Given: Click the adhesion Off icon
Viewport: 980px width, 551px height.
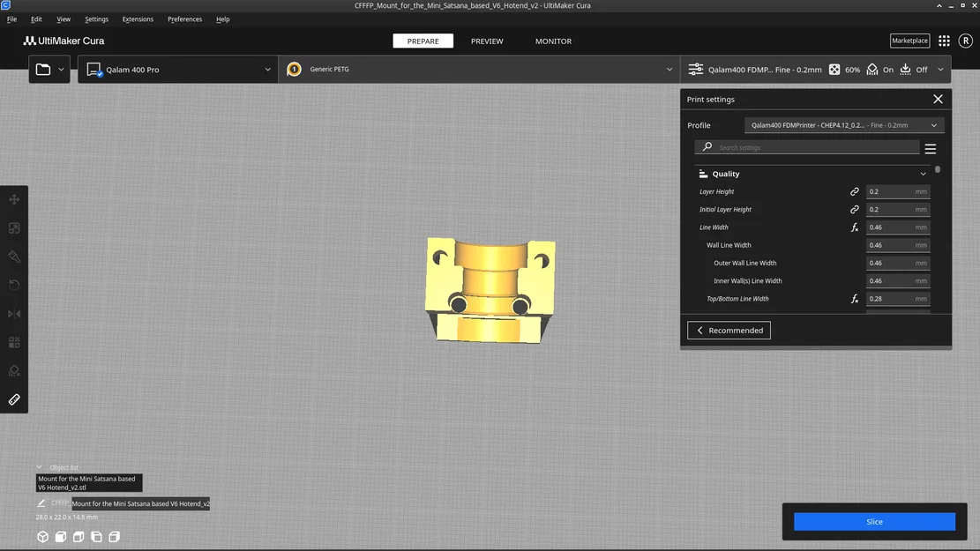Looking at the screenshot, I should 905,70.
